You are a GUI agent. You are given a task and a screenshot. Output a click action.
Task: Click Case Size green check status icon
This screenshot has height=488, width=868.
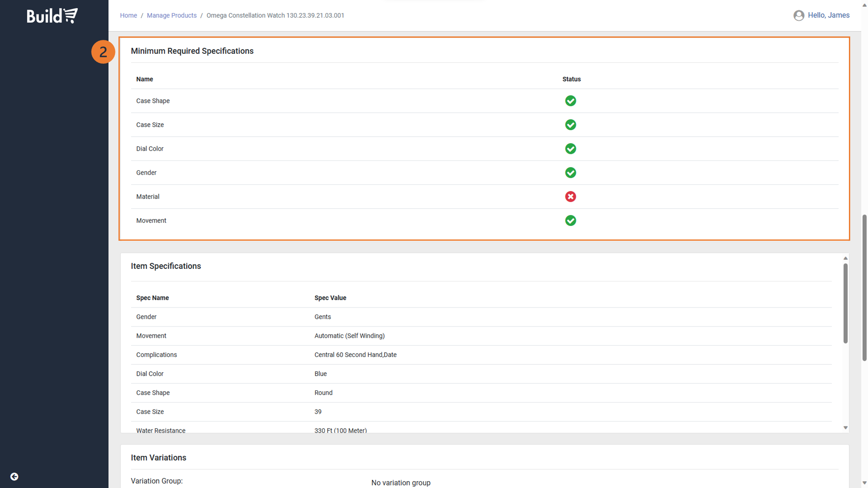pos(570,125)
